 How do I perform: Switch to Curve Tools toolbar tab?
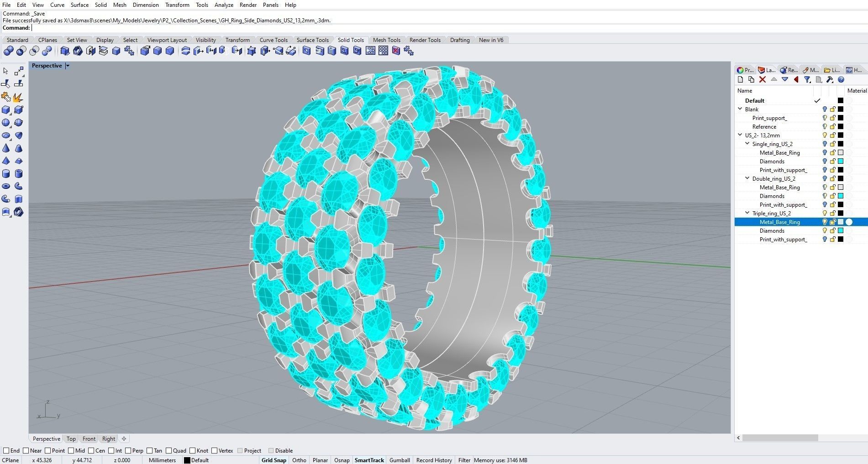(x=274, y=40)
